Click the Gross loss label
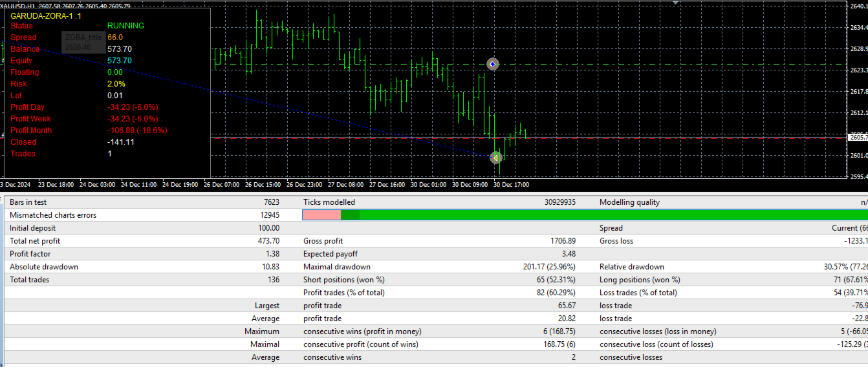Screen dimensions: 868x367 pos(616,241)
